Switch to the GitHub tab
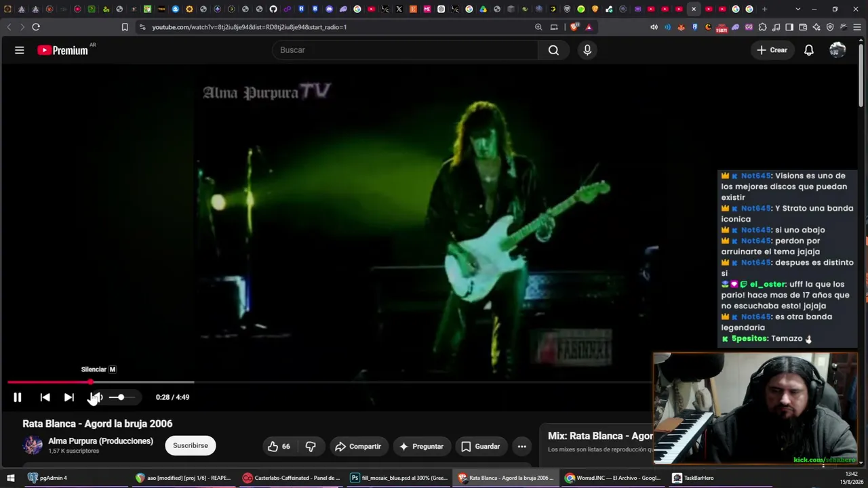This screenshot has width=868, height=488. point(273,9)
